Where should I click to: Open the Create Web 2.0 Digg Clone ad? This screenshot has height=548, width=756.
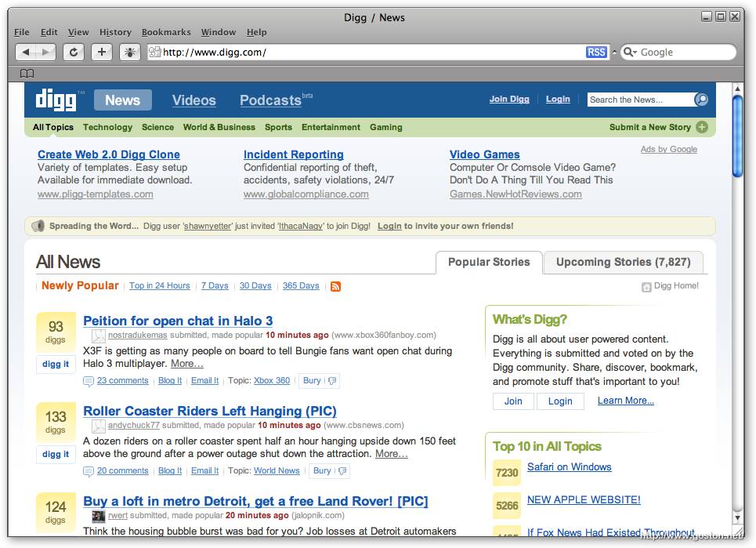point(108,154)
